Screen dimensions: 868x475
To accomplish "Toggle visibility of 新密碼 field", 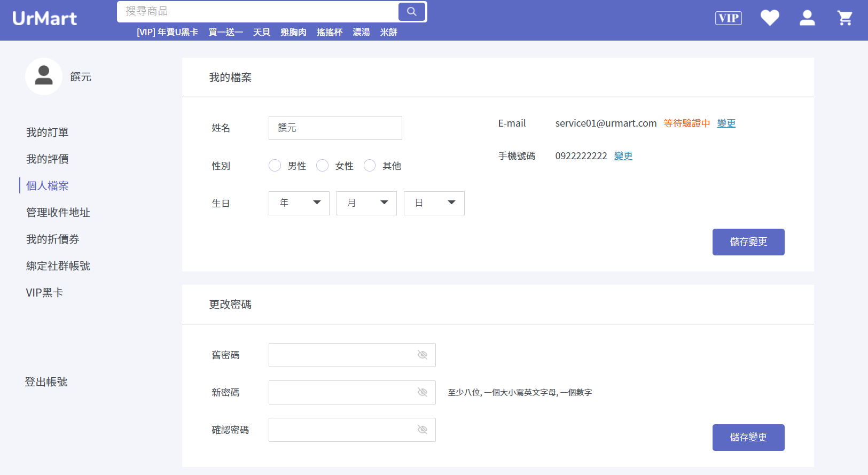I will 423,393.
